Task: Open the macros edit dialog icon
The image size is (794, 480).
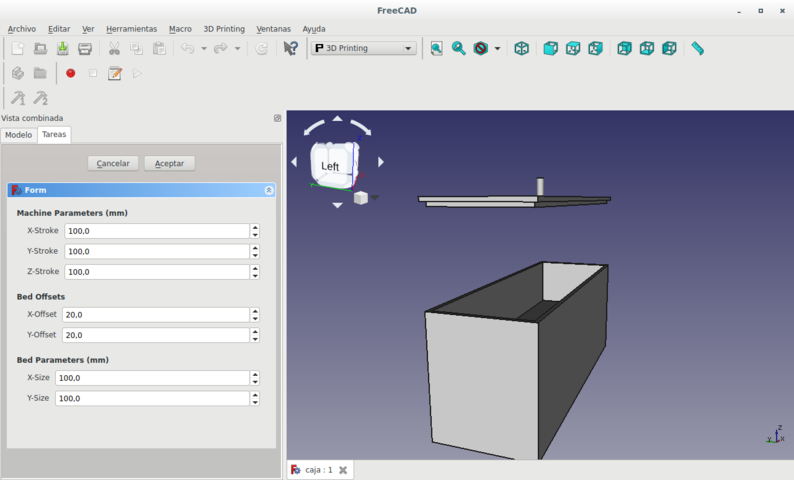Action: click(x=115, y=73)
